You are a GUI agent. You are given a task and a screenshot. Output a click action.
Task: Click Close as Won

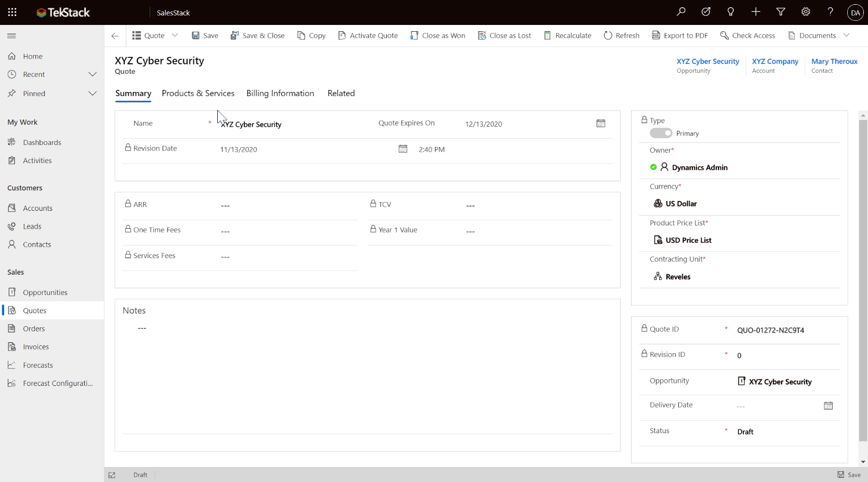pyautogui.click(x=438, y=35)
